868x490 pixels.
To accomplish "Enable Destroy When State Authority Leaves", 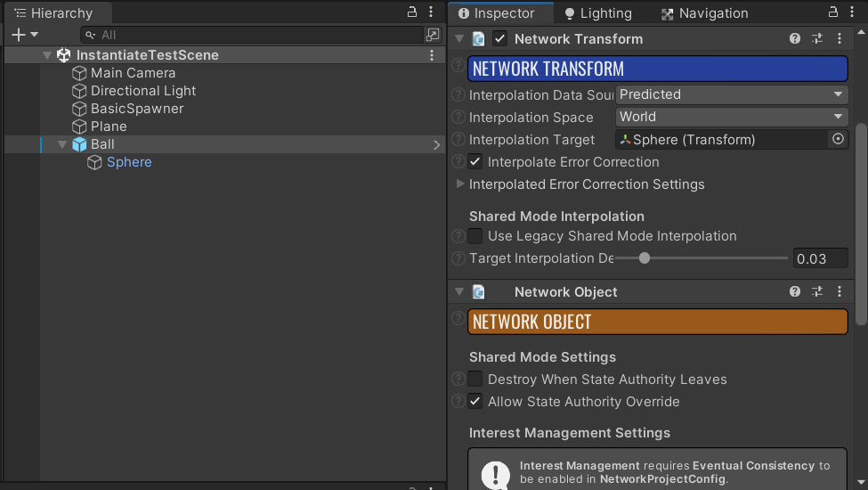I will pos(475,379).
